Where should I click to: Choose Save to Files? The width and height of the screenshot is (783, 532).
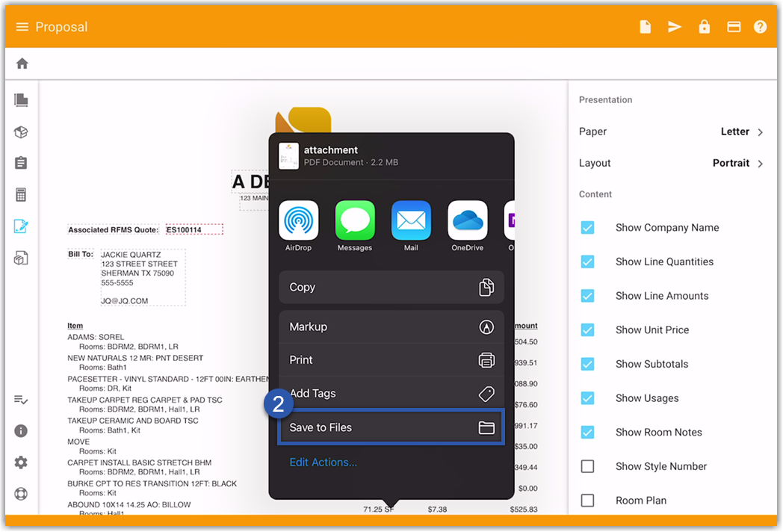(x=391, y=427)
